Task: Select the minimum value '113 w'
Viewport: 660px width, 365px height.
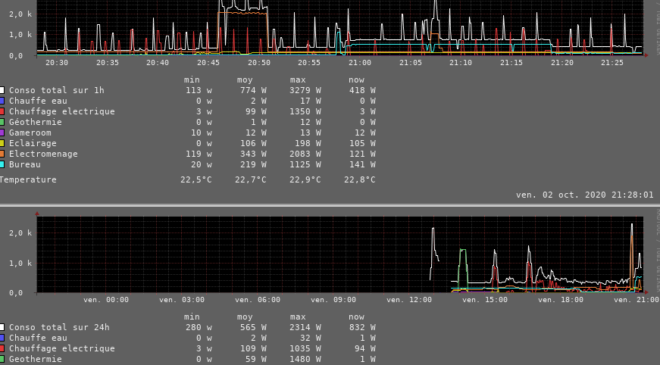Action: click(199, 90)
